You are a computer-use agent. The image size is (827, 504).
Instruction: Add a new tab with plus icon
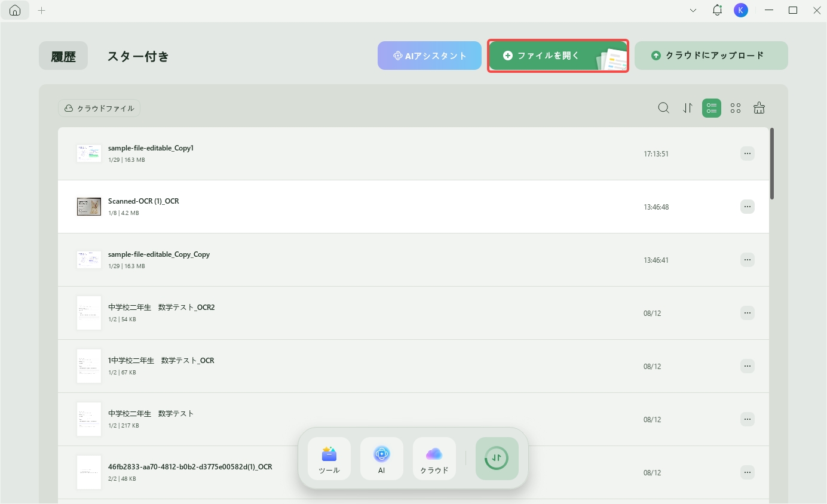coord(41,10)
